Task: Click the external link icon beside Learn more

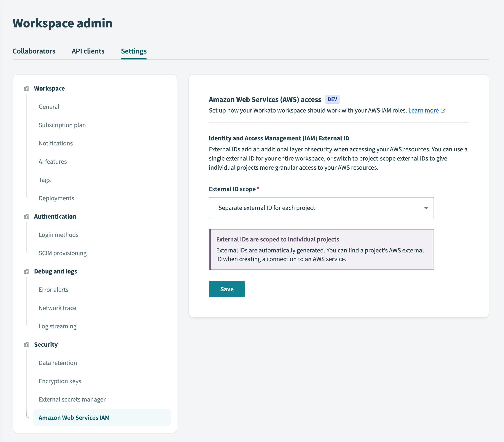Action: 443,111
